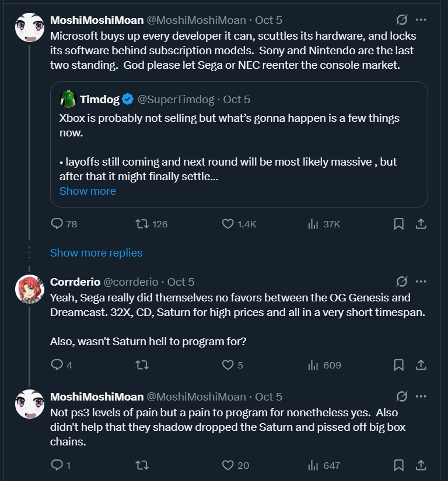Image resolution: width=448 pixels, height=481 pixels.
Task: Bookmark MoshiMoshiMoan's first post
Action: pyautogui.click(x=399, y=224)
